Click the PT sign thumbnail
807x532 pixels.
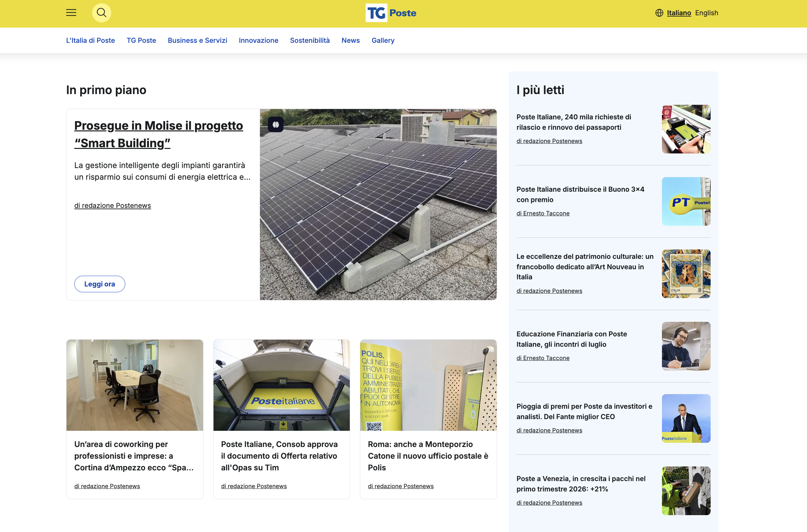pyautogui.click(x=686, y=201)
